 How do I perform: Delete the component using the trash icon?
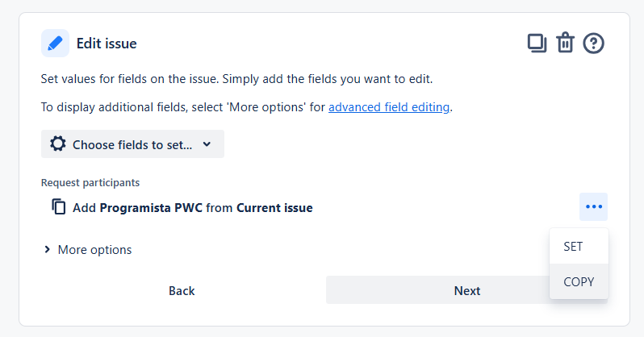pyautogui.click(x=565, y=43)
